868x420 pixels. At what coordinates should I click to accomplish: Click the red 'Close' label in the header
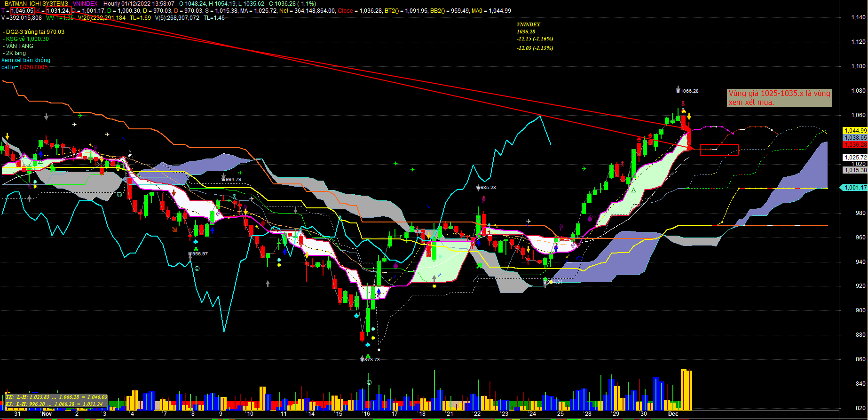[x=345, y=10]
